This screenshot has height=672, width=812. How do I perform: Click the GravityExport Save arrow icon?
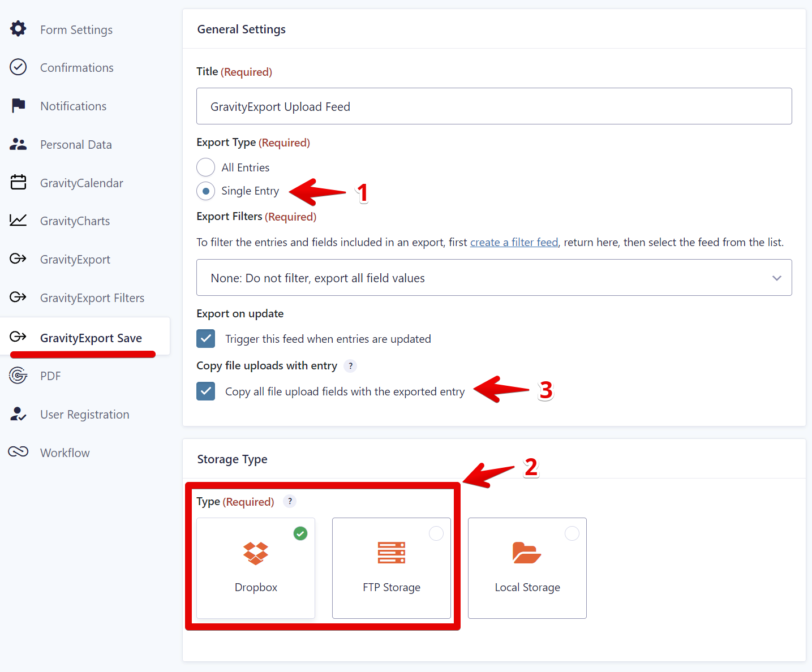point(18,337)
